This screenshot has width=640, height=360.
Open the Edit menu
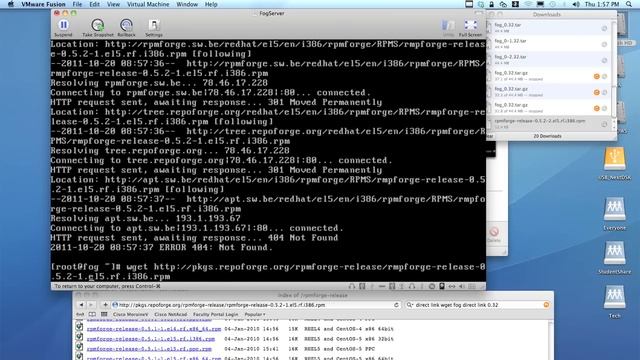point(94,4)
